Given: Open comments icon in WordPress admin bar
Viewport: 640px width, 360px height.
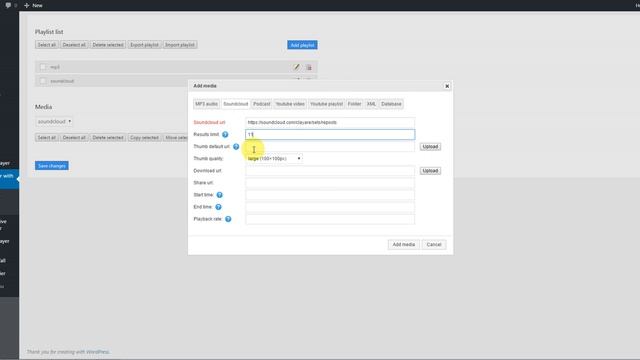Looking at the screenshot, I should pos(8,5).
